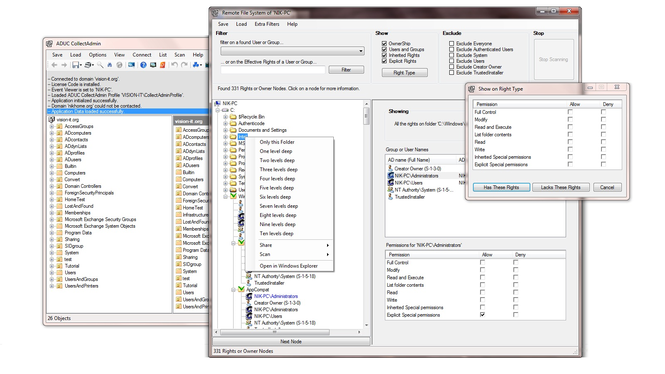Check Allow for Full Control right type
Image resolution: width=665 pixels, height=374 pixels.
pyautogui.click(x=570, y=112)
